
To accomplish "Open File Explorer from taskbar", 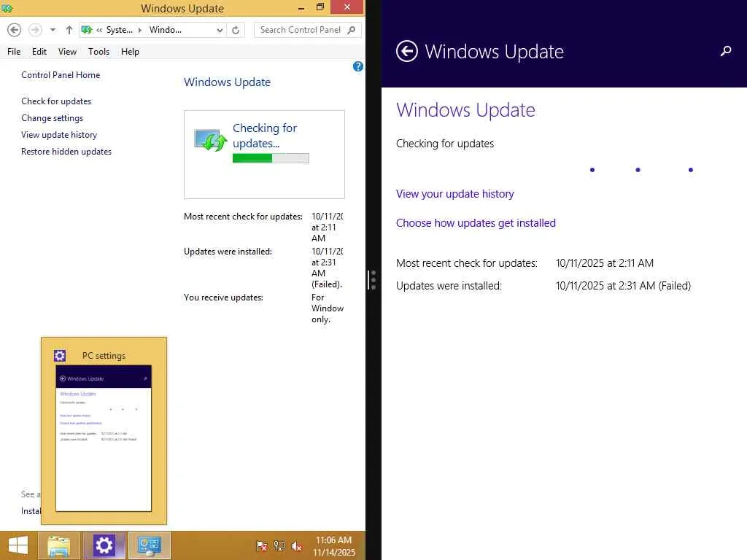I will tap(59, 545).
